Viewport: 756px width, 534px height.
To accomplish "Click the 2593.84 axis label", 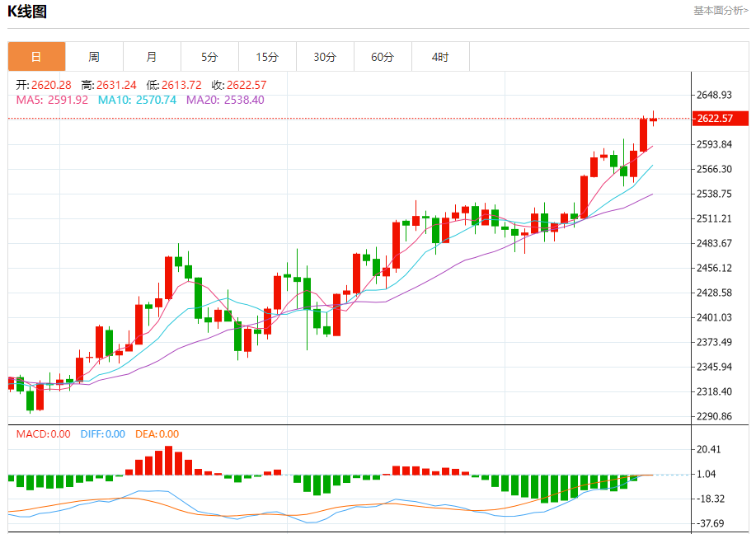I will pyautogui.click(x=714, y=144).
